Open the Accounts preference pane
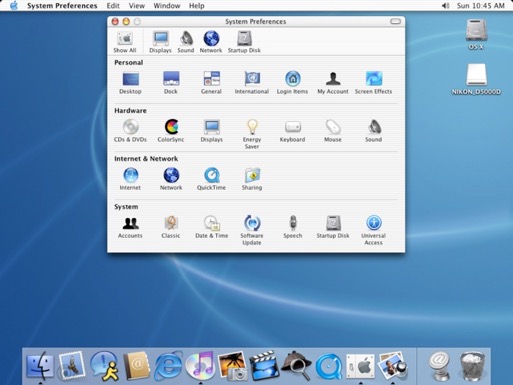 coord(130,227)
